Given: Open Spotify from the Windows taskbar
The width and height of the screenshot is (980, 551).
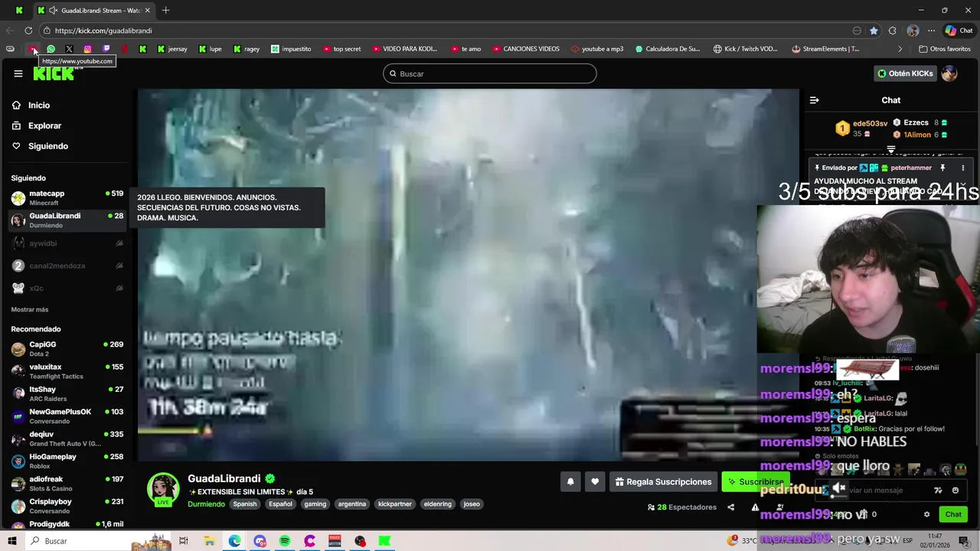Looking at the screenshot, I should [x=285, y=541].
